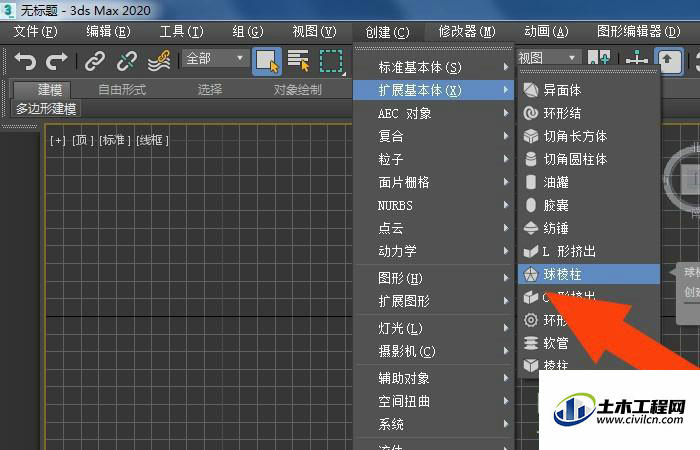
Task: Click the Redo arrow icon
Action: tap(57, 61)
